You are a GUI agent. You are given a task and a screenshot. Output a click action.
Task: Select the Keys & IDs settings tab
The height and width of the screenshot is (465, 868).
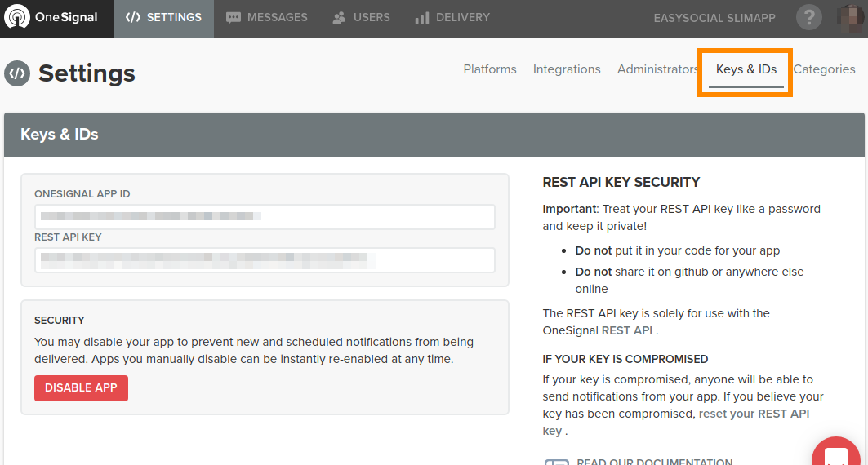746,69
